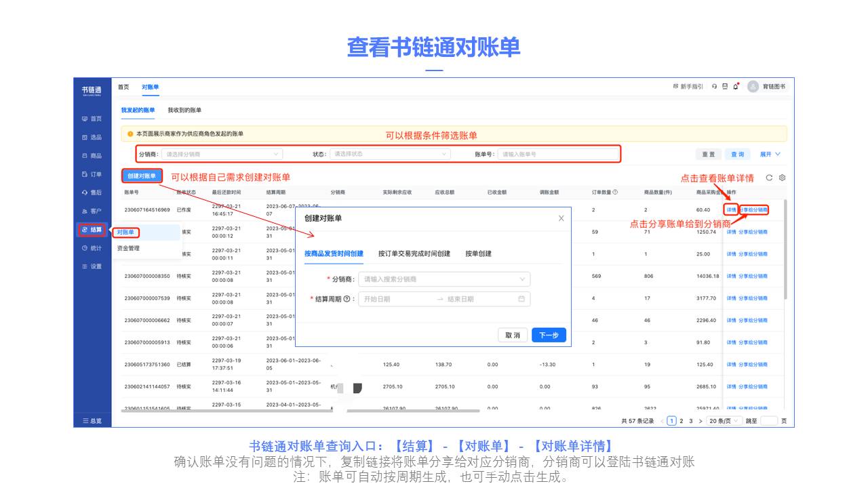
Task: Open 新手指引 guide
Action: click(688, 87)
